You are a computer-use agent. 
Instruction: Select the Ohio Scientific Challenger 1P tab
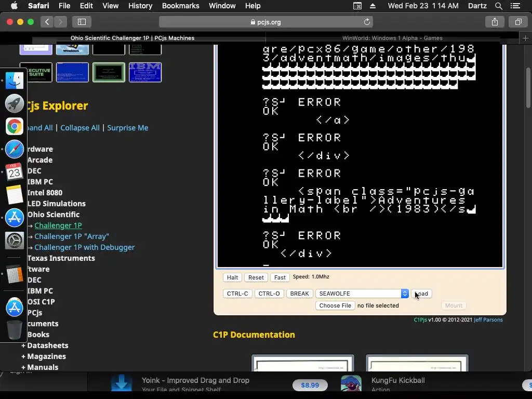coord(132,38)
